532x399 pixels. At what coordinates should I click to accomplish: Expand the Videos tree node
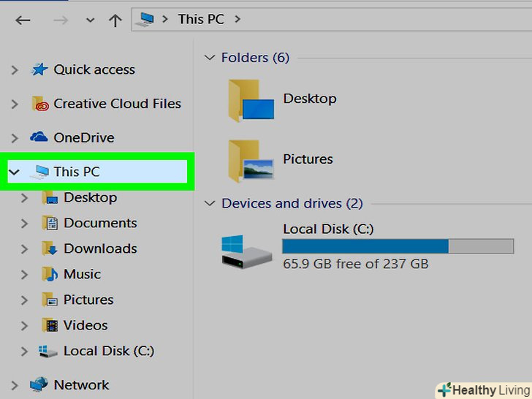point(24,326)
